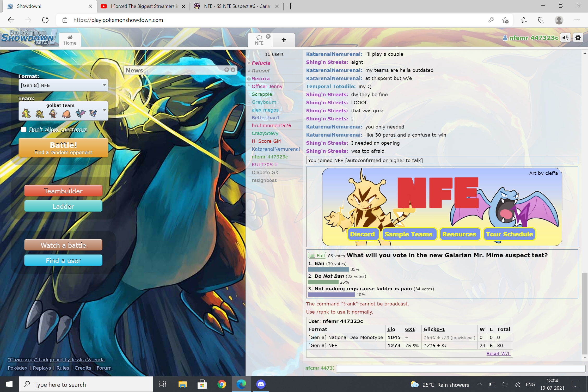Open Tour Schedule from the NFE banner
Screen dimensions: 588x392
click(509, 234)
